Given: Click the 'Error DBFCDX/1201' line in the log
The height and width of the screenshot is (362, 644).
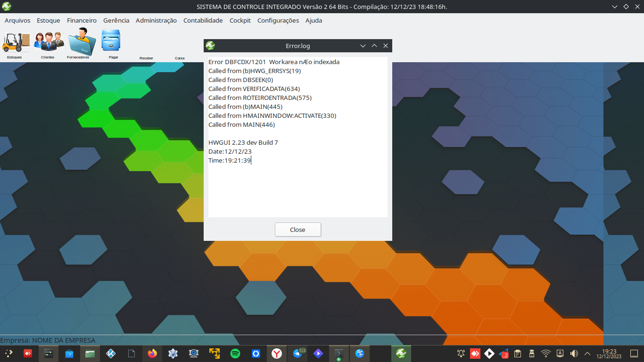Looking at the screenshot, I should [x=274, y=62].
